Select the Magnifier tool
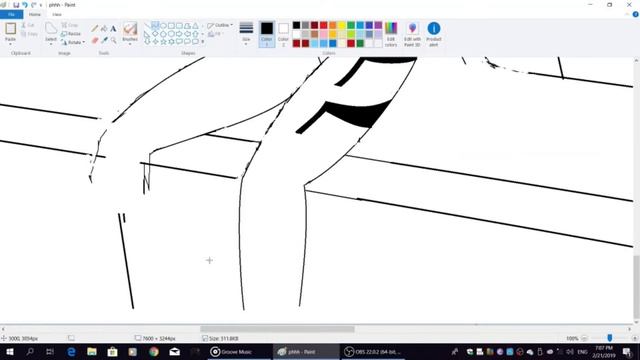Image resolution: width=640 pixels, height=360 pixels. tap(113, 40)
